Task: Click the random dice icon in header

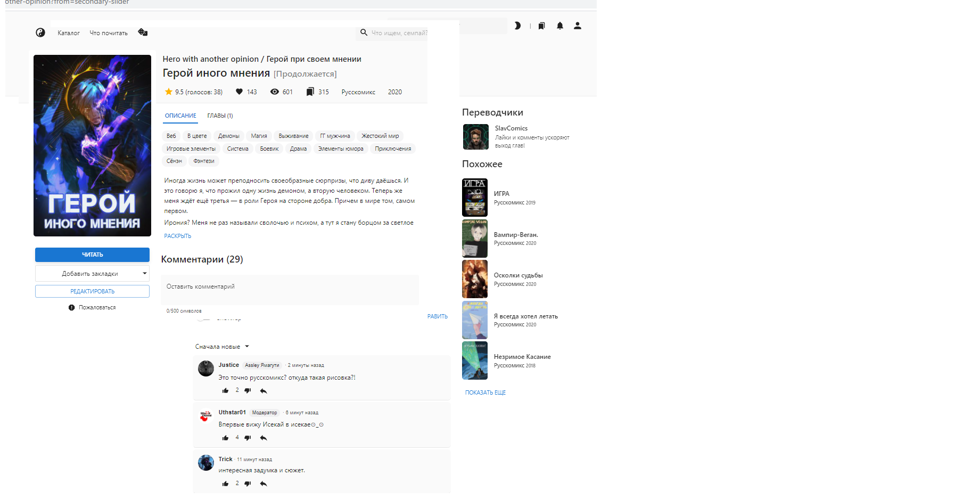Action: 143,33
